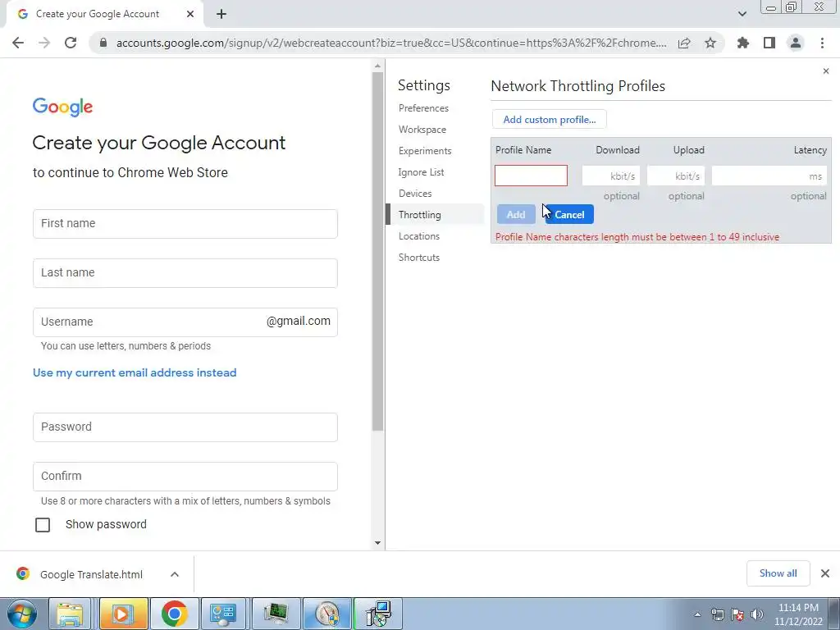Viewport: 840px width, 630px height.
Task: Open the Shortcuts settings section
Action: click(419, 258)
